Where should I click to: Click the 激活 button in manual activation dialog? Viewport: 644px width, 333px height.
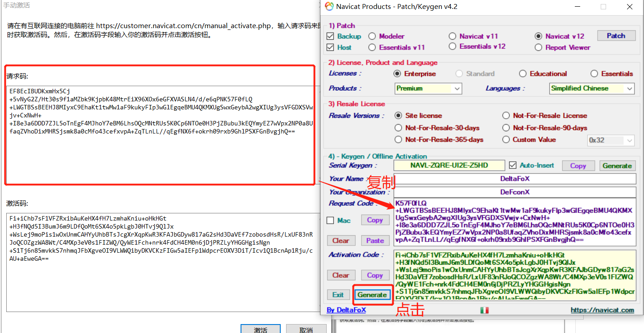click(x=261, y=329)
